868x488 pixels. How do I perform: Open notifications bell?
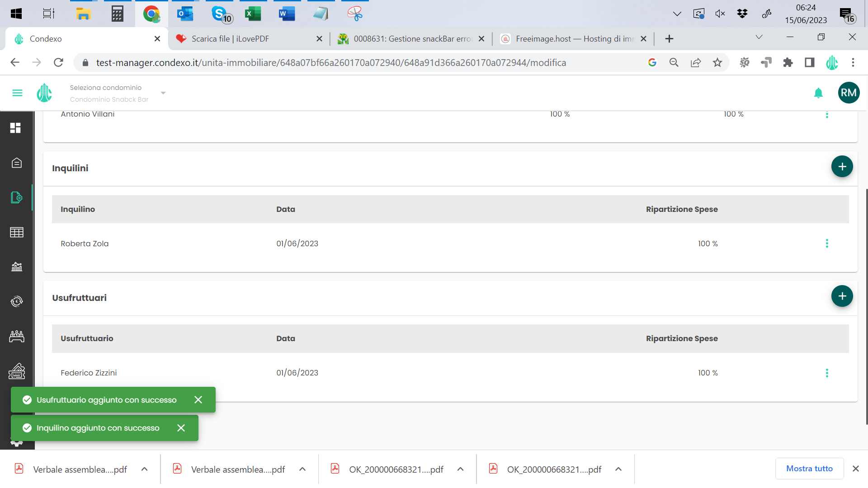pos(818,93)
